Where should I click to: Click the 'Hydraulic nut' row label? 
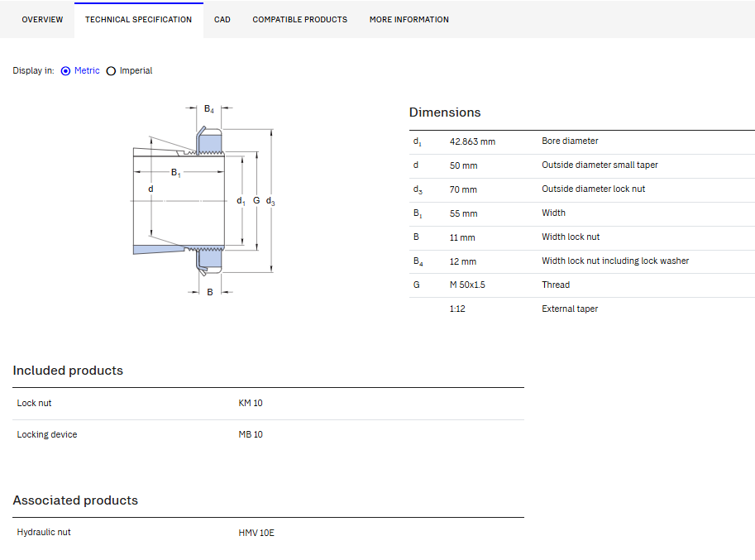point(44,532)
